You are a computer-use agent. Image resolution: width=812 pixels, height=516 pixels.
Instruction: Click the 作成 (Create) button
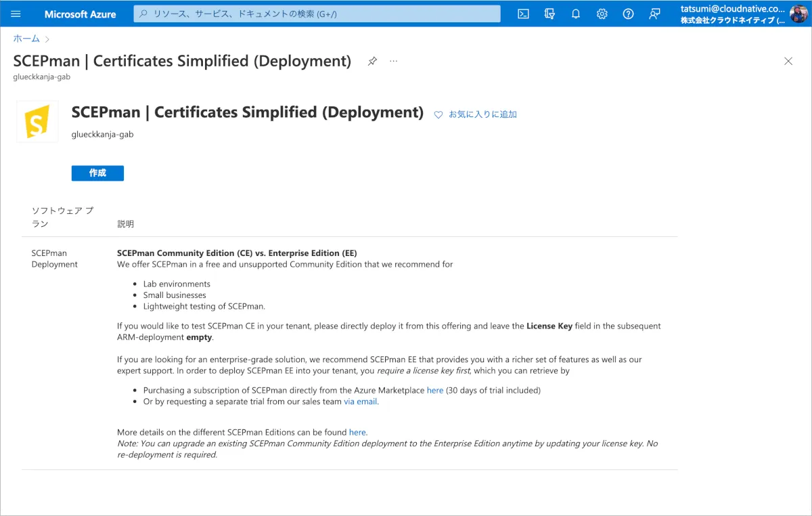pos(97,173)
